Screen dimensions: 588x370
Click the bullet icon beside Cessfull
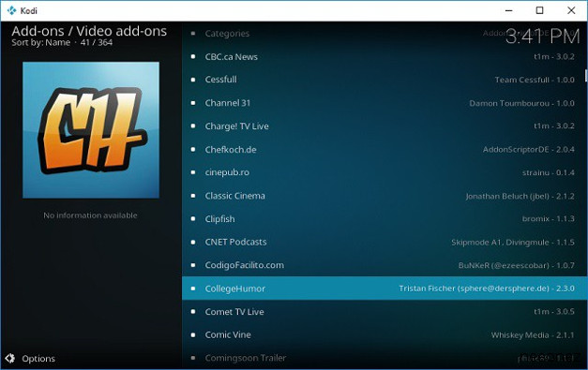click(x=193, y=80)
